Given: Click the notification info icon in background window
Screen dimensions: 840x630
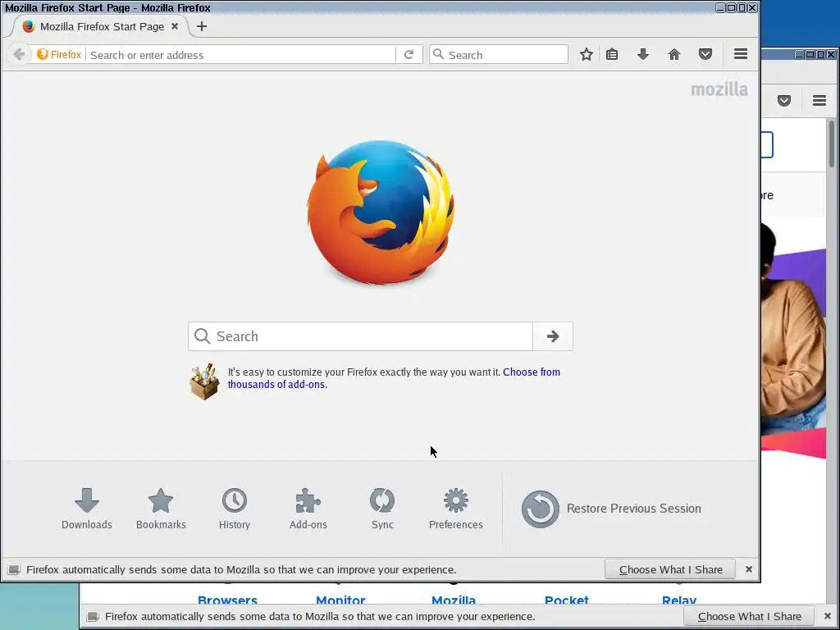Looking at the screenshot, I should click(x=93, y=616).
